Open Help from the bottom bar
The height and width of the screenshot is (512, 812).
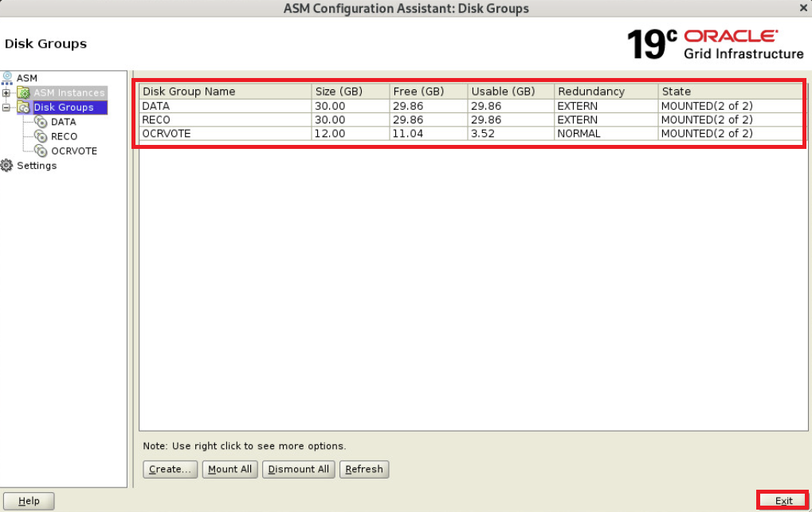29,501
